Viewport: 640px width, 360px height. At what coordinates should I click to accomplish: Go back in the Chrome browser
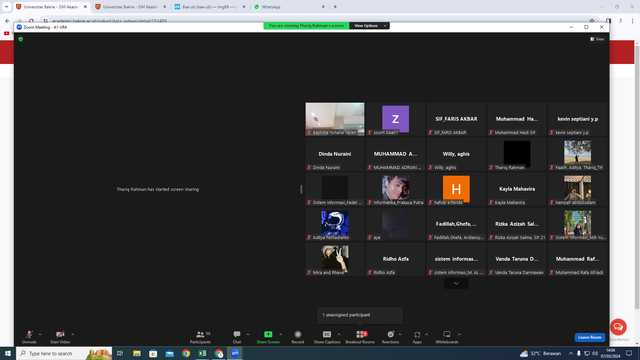[7, 20]
